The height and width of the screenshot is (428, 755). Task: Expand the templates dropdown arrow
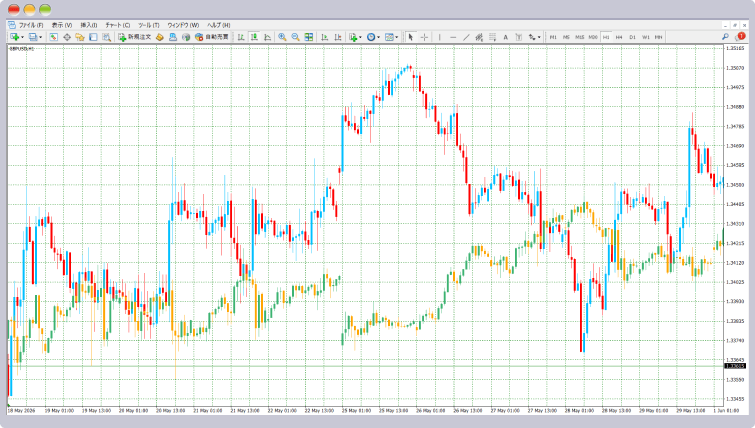coord(397,37)
